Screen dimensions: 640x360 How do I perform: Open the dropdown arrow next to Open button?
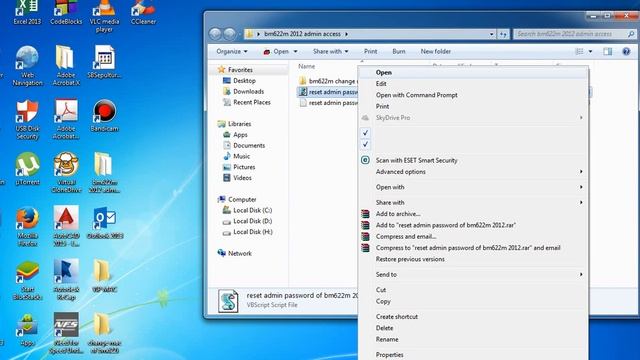click(295, 51)
